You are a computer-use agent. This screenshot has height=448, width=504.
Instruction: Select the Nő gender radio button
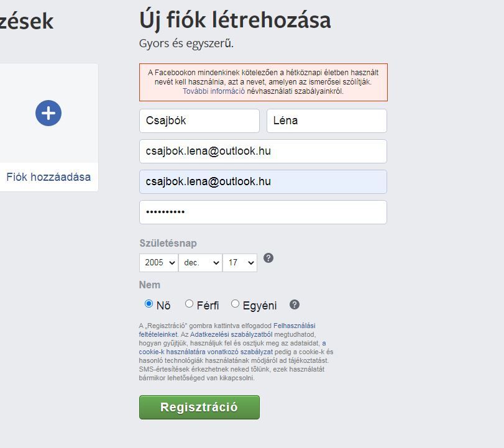[x=149, y=304]
